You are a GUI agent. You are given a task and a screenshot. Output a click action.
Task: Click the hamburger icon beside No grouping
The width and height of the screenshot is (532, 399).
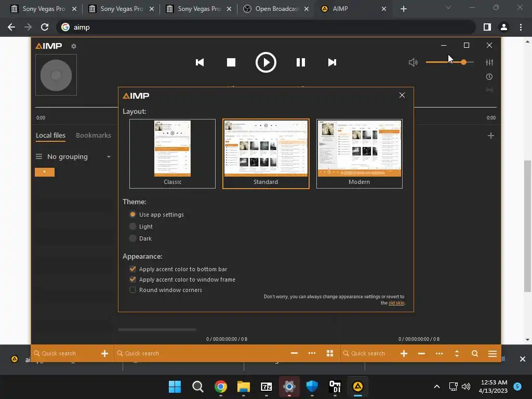click(x=39, y=156)
